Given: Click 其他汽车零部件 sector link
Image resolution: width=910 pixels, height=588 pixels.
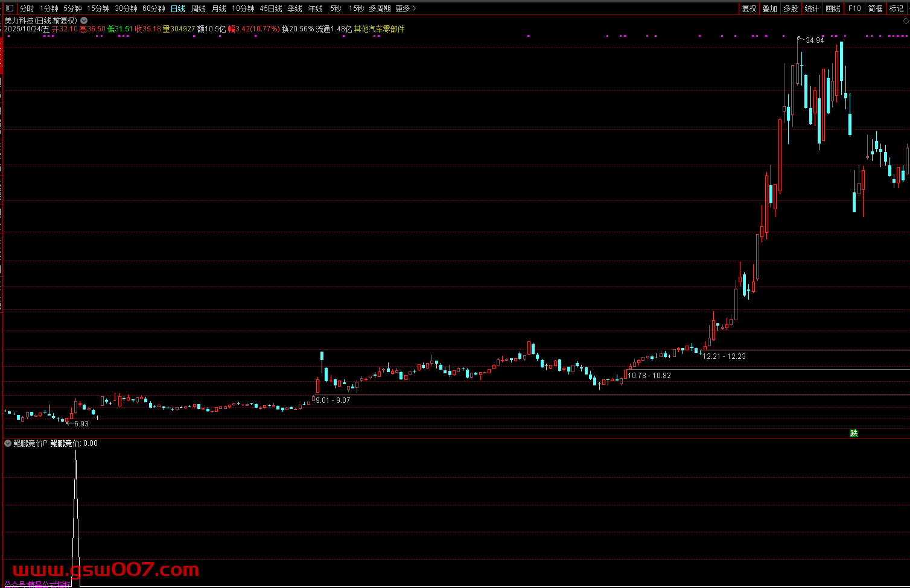Looking at the screenshot, I should (379, 29).
